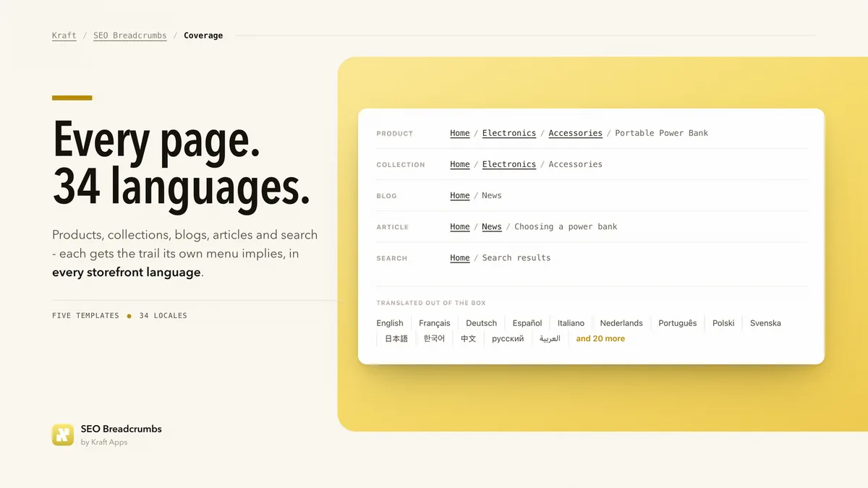Click Home link in the Blog row
The image size is (868, 488).
pos(460,195)
